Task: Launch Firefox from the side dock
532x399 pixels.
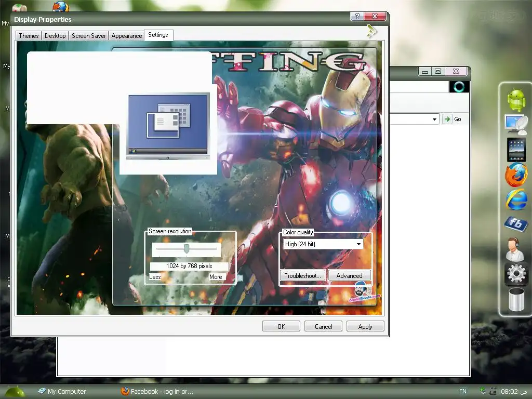Action: click(x=516, y=175)
